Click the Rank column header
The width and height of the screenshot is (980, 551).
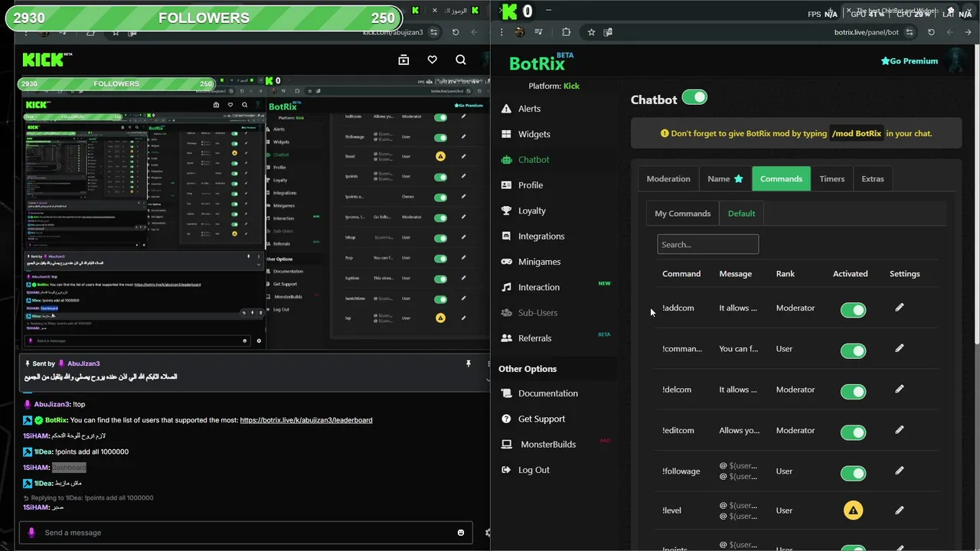click(x=786, y=274)
